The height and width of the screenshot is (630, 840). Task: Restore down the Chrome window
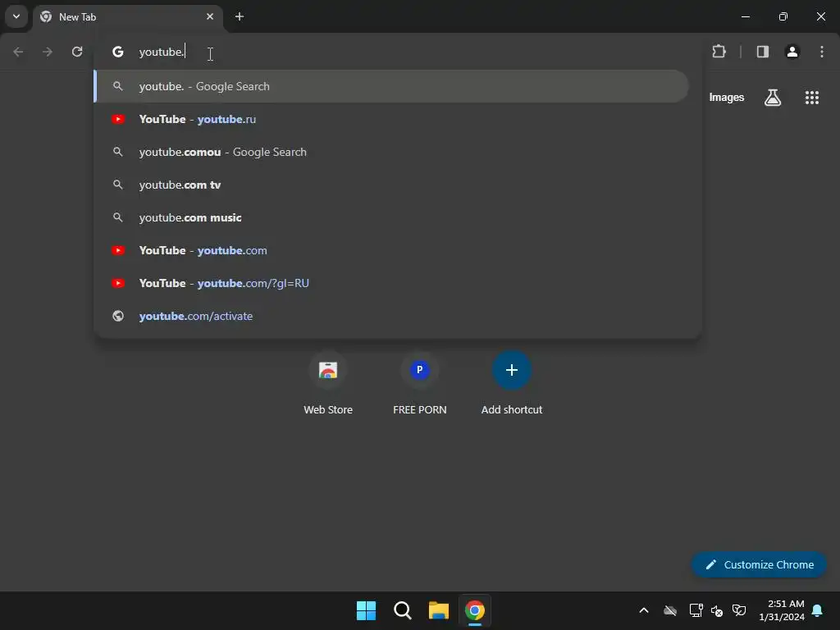click(783, 16)
